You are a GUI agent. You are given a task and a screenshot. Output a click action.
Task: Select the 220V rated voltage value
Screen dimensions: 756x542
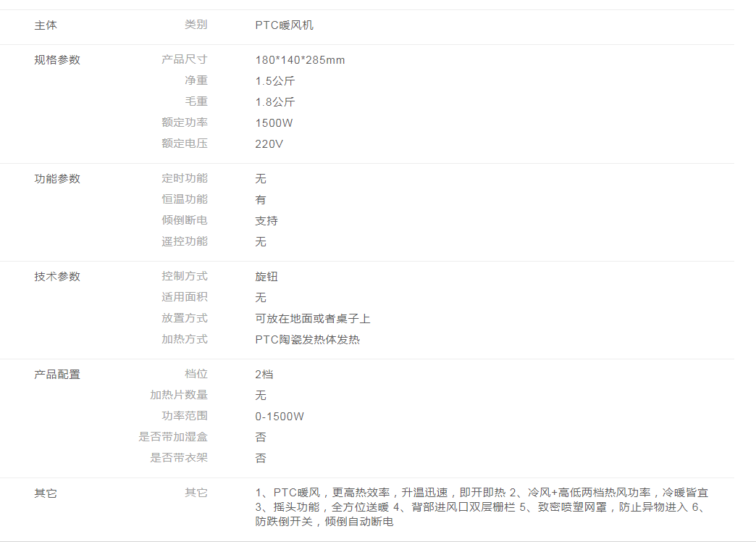269,144
